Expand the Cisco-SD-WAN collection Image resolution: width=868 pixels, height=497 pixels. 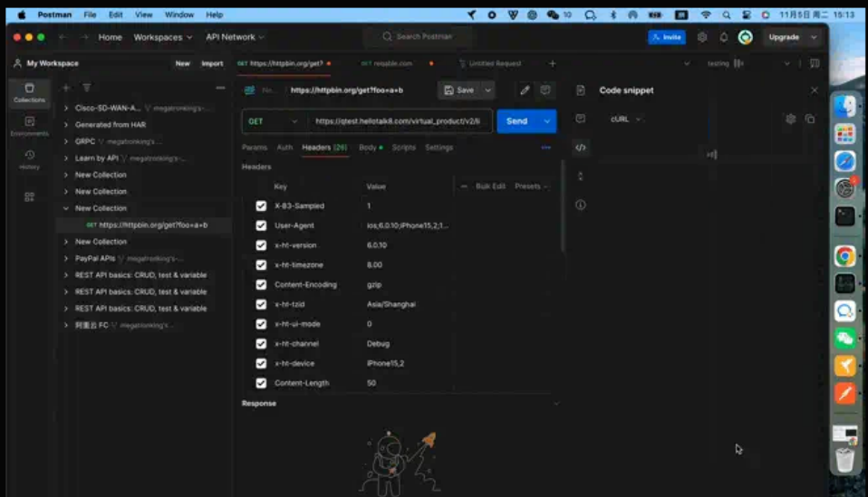tap(66, 108)
